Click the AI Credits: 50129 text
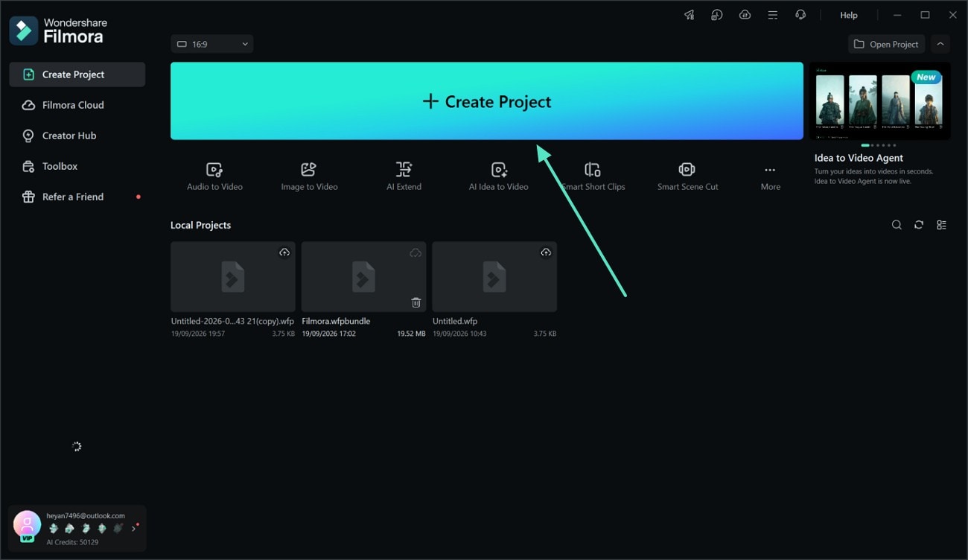The height and width of the screenshot is (560, 968). pyautogui.click(x=72, y=542)
